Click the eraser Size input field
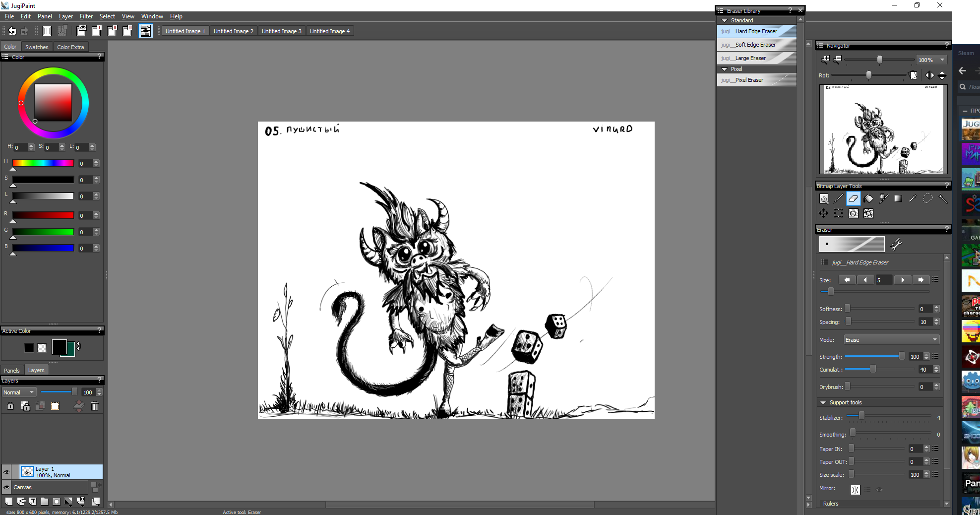 click(x=884, y=280)
